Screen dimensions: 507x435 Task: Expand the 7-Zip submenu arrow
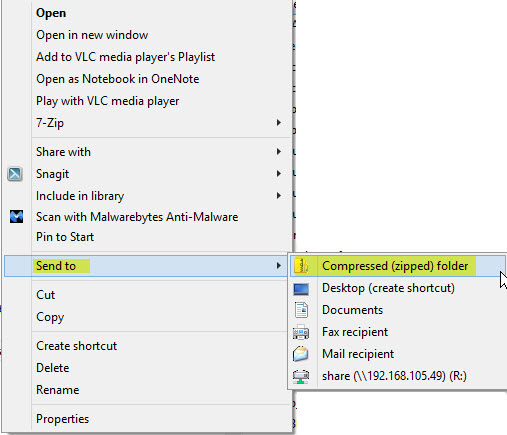coord(279,123)
